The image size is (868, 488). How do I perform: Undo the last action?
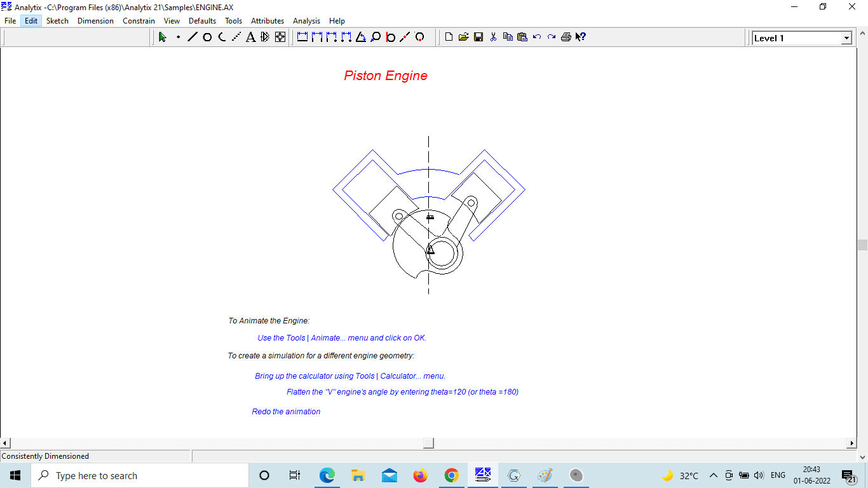(x=537, y=37)
